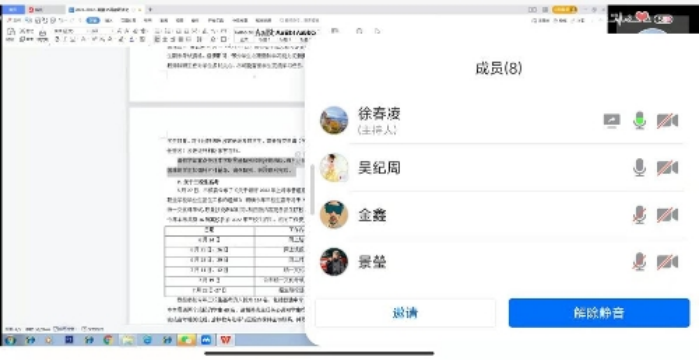Toggle 吴纪周's camera icon
Viewport: 700px width, 360px height.
tap(667, 168)
